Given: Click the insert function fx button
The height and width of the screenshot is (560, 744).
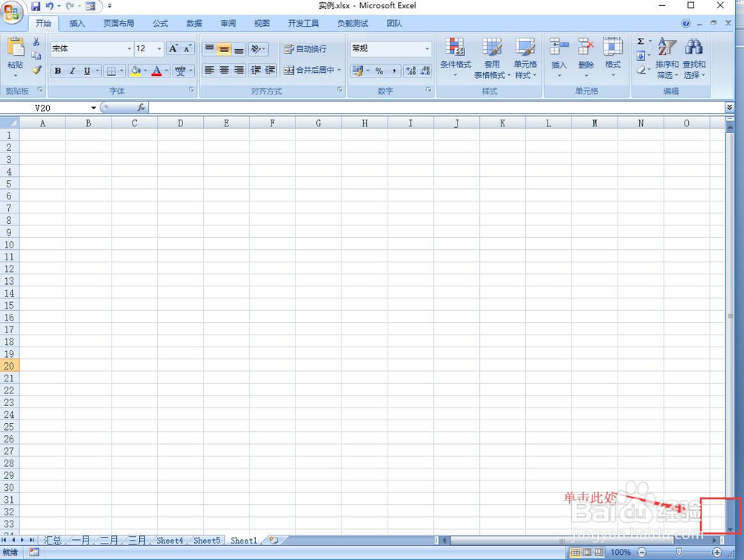Looking at the screenshot, I should (141, 108).
